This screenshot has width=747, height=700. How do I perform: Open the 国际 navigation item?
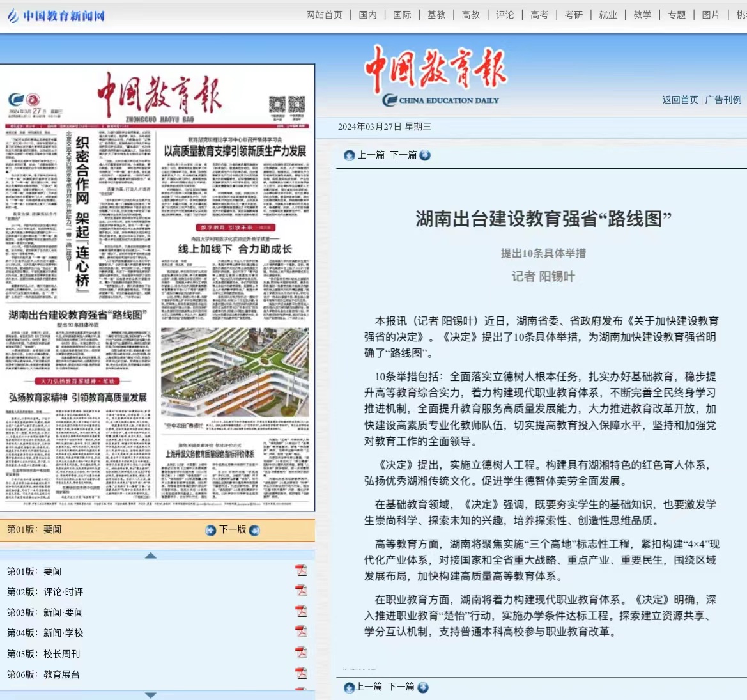coord(401,15)
